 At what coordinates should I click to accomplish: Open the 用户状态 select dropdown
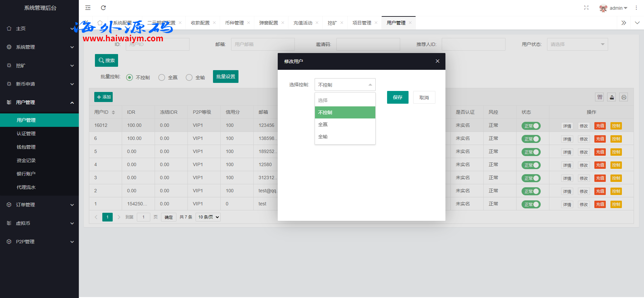(x=577, y=44)
